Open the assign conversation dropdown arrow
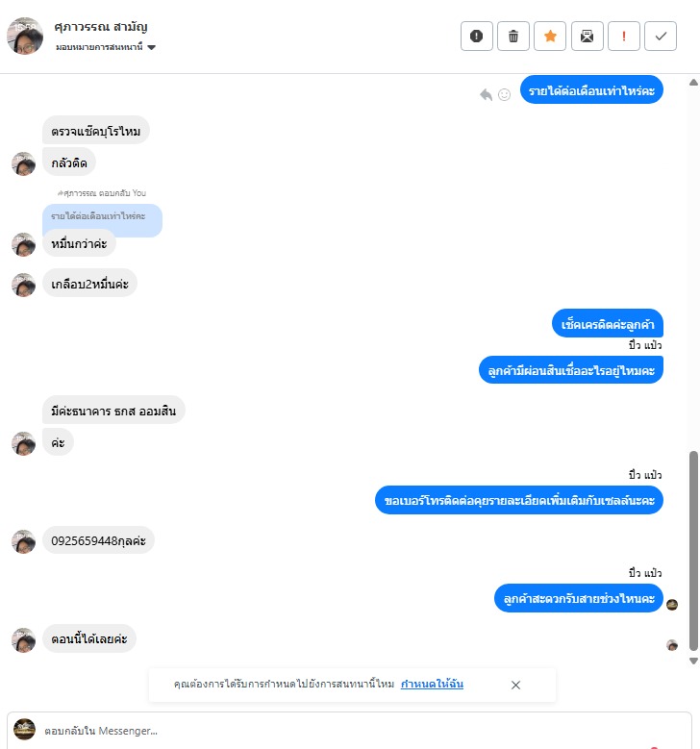 click(x=152, y=47)
